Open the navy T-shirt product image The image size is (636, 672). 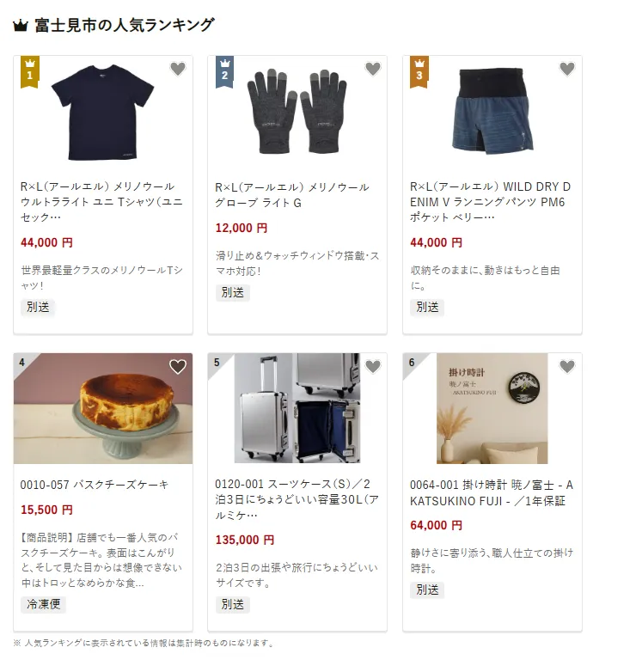(x=102, y=113)
